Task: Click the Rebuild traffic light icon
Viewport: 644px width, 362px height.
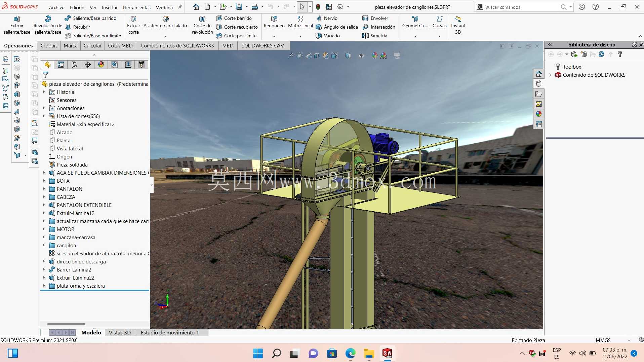Action: (318, 7)
